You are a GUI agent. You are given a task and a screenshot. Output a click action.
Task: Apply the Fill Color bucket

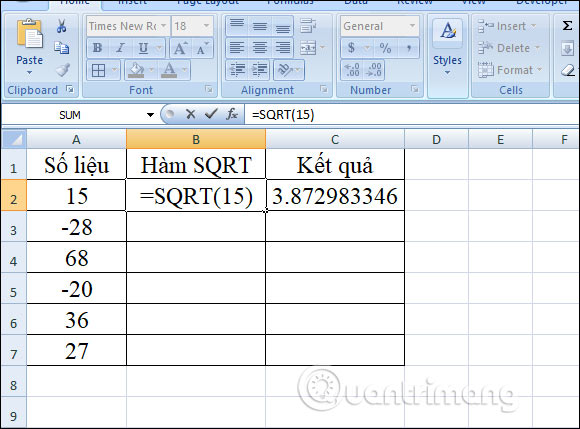coord(136,70)
